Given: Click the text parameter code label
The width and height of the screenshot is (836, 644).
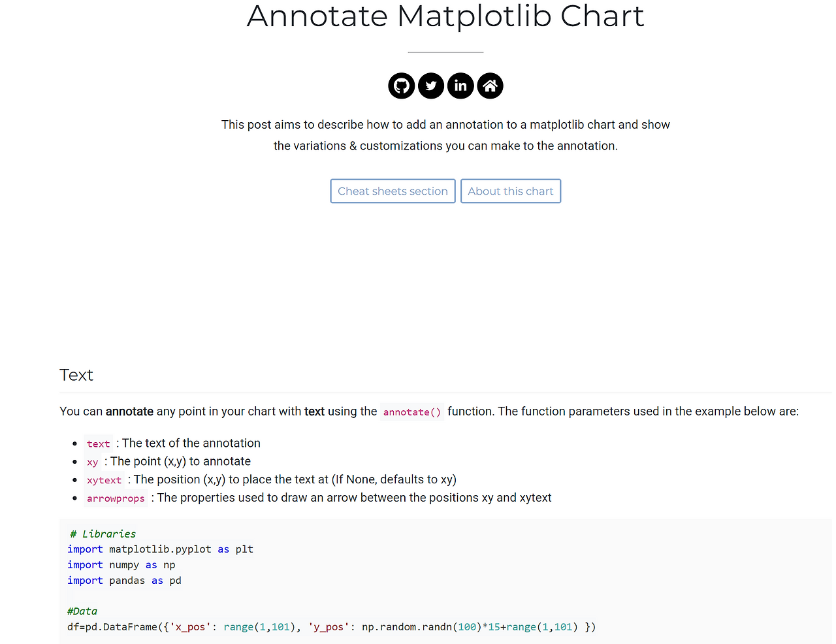Looking at the screenshot, I should pos(99,444).
